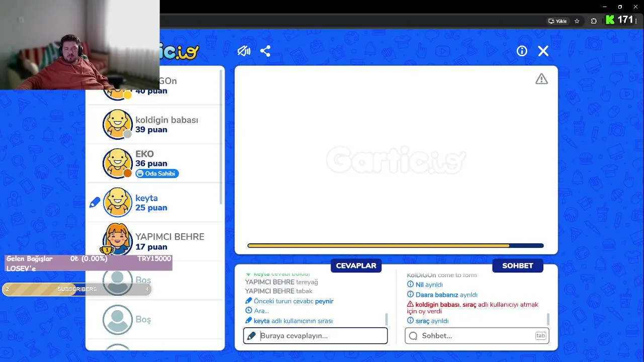Click the drawing-turn pencil beside keyta
Viewport: 644px width, 362px height.
(x=95, y=203)
